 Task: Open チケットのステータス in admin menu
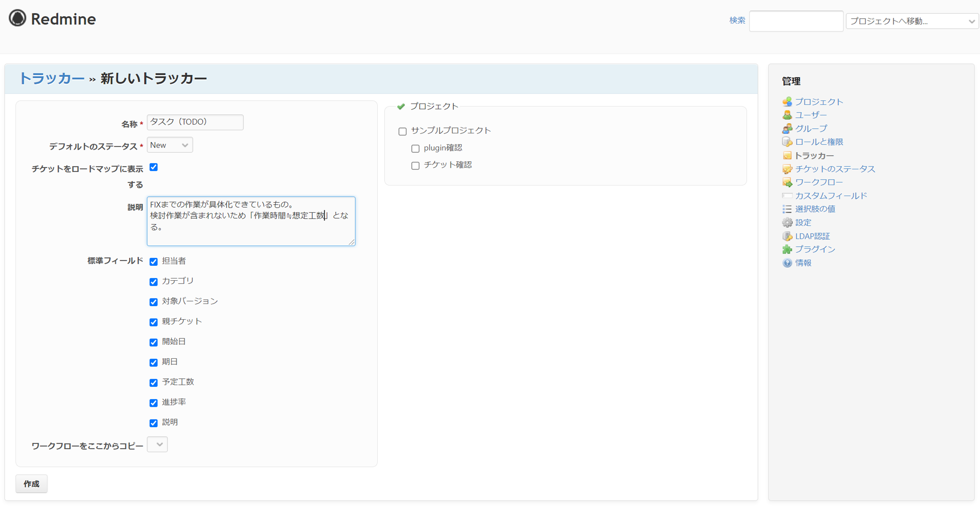[x=834, y=169]
